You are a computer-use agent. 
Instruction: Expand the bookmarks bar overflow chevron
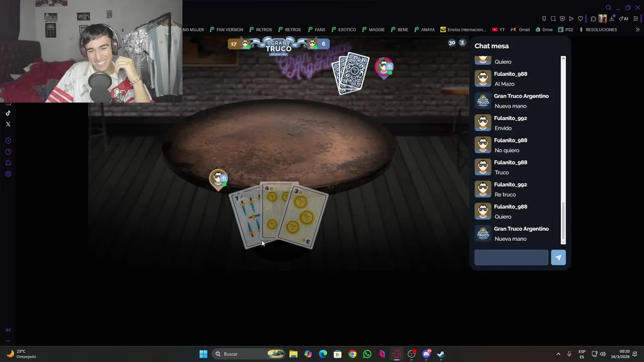(638, 30)
